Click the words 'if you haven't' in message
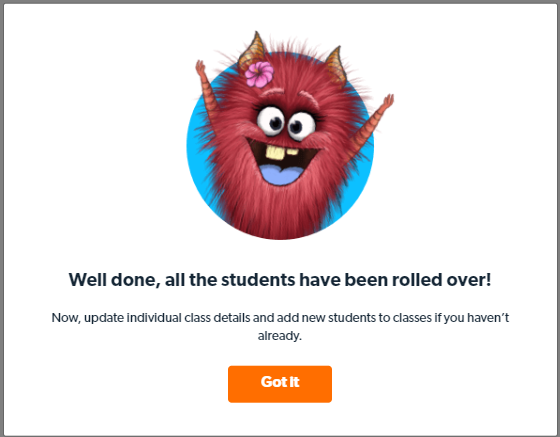The image size is (560, 437). pyautogui.click(x=471, y=317)
